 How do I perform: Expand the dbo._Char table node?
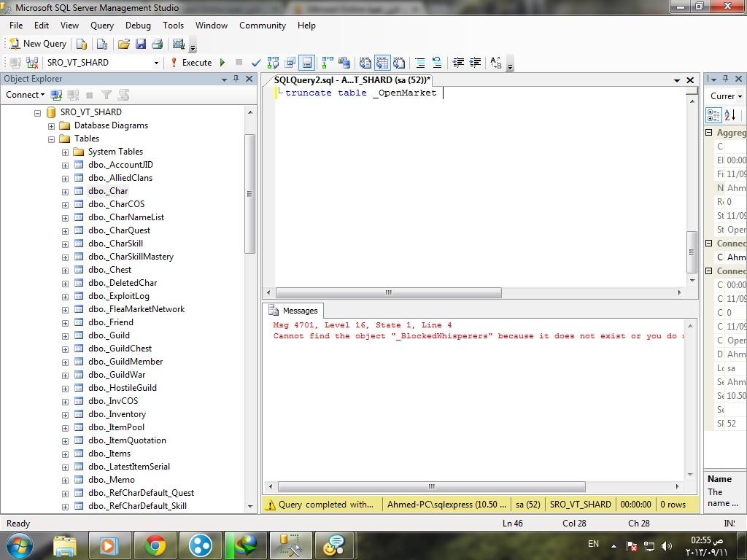65,192
